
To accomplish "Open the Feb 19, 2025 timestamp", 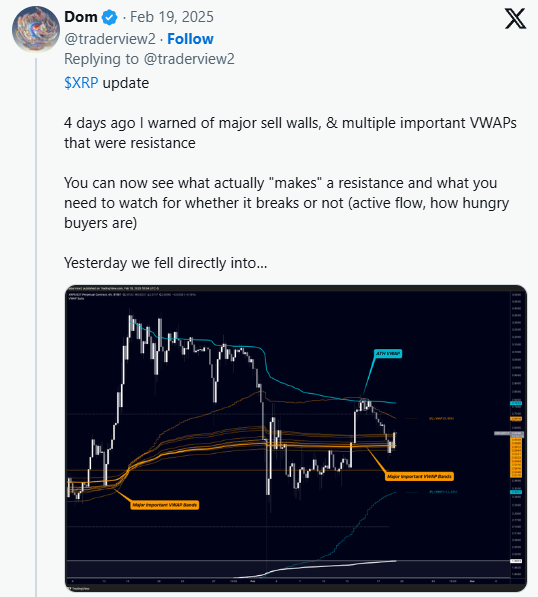I will tap(172, 17).
